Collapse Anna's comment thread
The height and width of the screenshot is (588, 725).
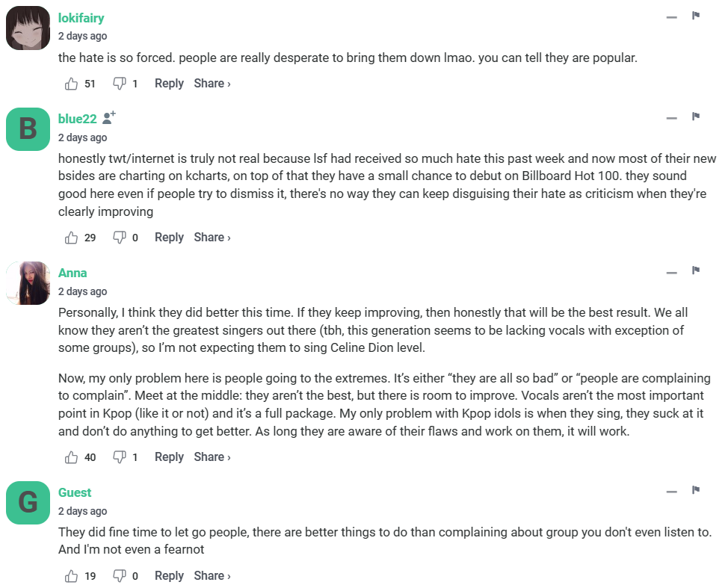pyautogui.click(x=671, y=272)
